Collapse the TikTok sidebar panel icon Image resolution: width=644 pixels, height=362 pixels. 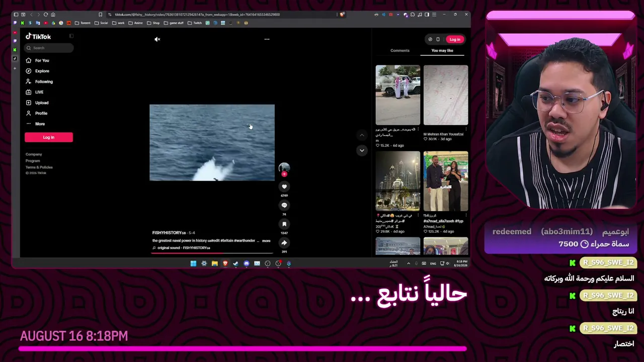(x=71, y=36)
